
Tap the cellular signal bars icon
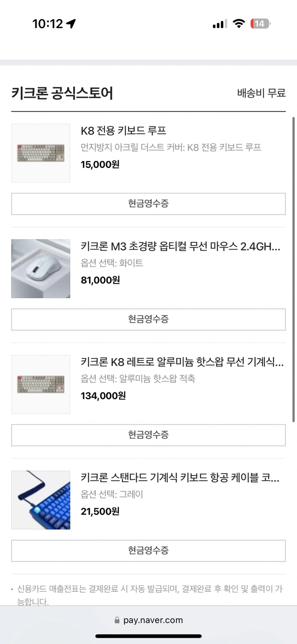tap(219, 24)
